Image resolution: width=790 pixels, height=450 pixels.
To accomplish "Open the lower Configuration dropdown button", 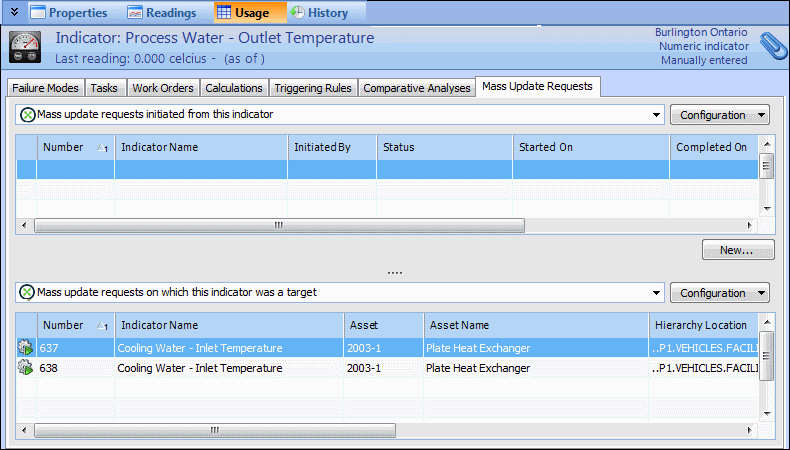I will [718, 293].
